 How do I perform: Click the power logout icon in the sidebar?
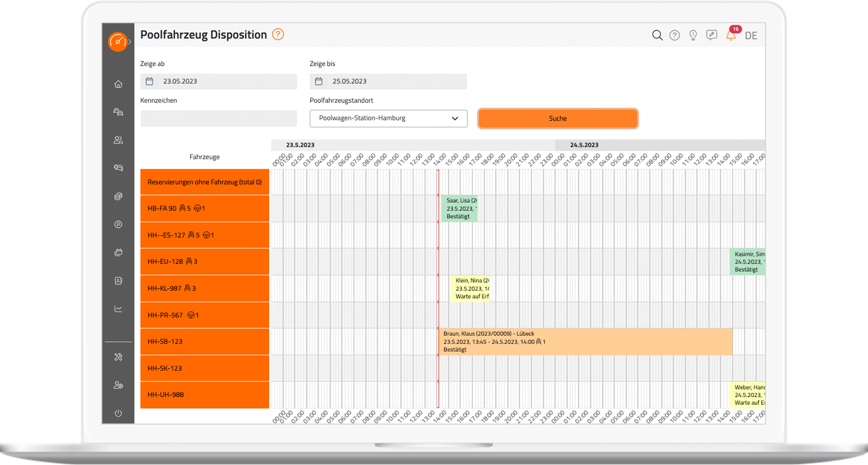tap(118, 413)
